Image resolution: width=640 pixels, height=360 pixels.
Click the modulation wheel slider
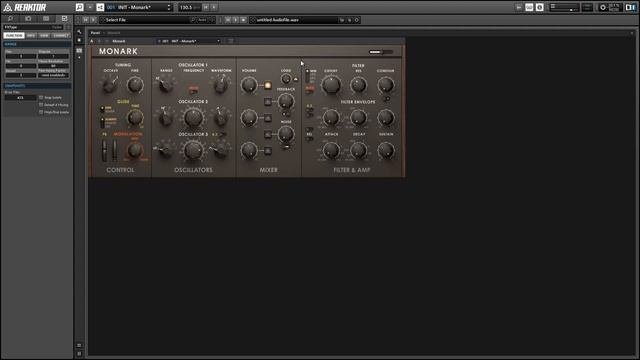[x=115, y=150]
